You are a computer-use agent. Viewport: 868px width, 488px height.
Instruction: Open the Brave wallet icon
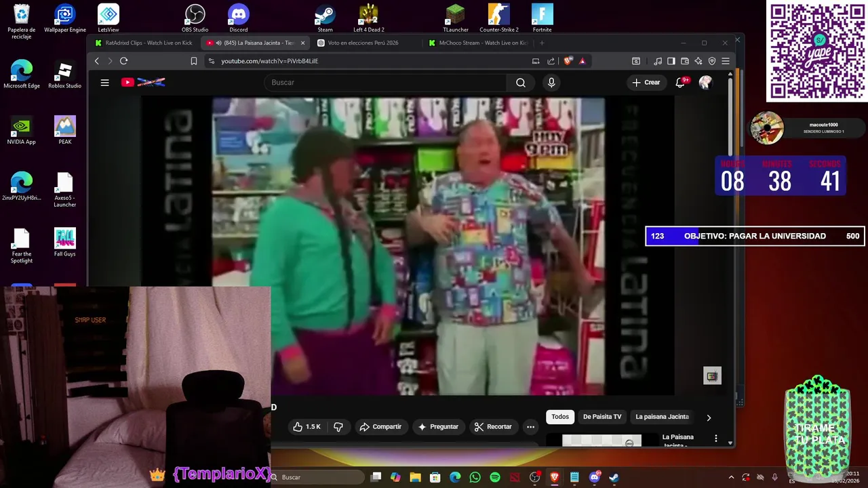[x=685, y=61]
